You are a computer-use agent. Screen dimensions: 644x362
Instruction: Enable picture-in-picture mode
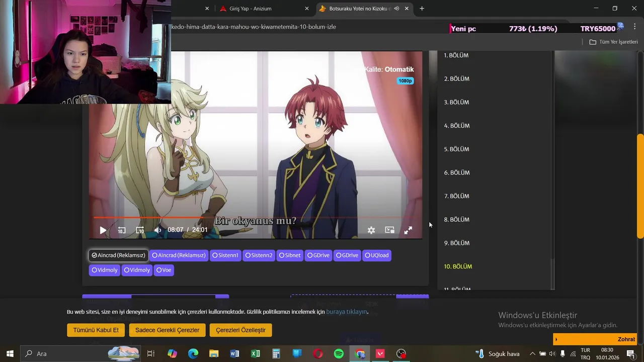tap(389, 230)
